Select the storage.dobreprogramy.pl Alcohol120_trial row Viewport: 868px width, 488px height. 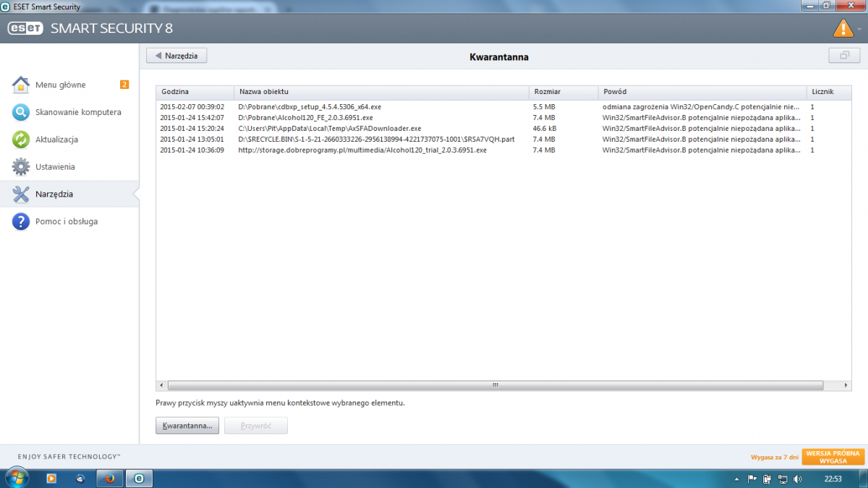503,150
